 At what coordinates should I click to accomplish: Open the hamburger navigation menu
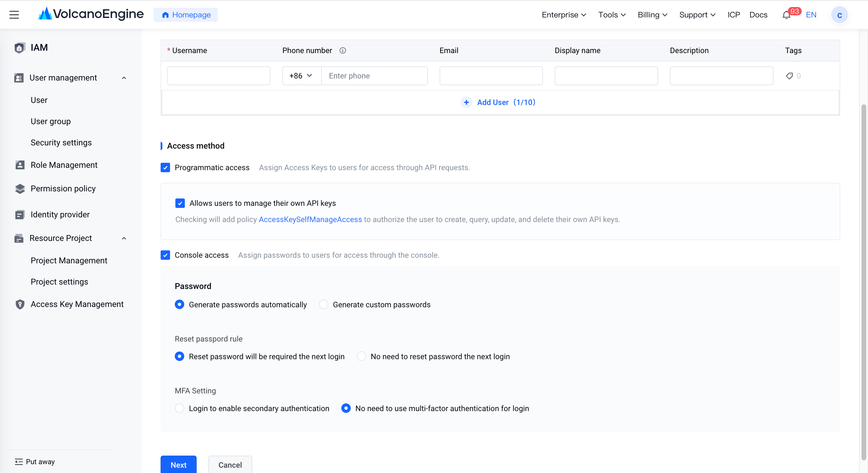[x=14, y=15]
